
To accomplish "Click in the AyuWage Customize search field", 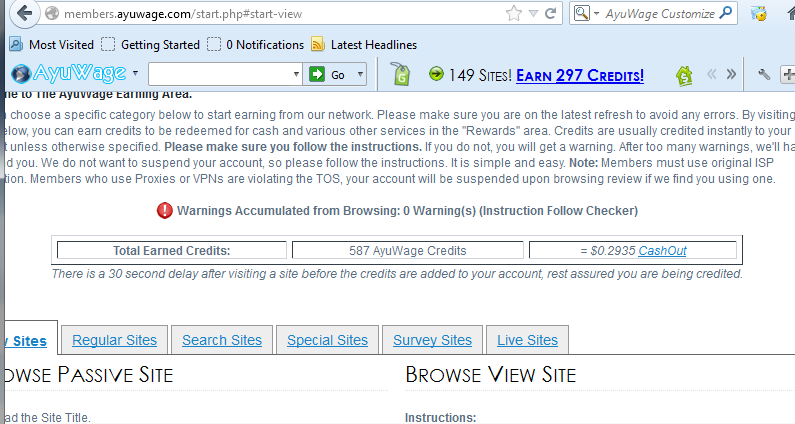I will tap(660, 14).
